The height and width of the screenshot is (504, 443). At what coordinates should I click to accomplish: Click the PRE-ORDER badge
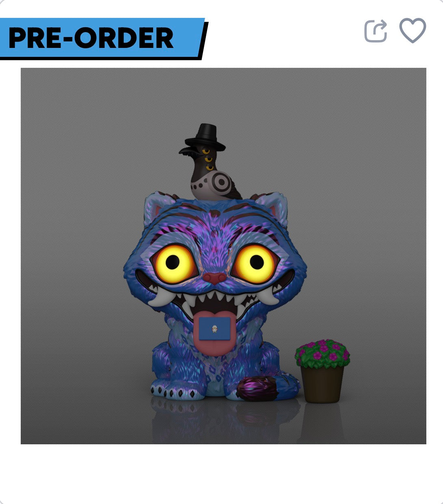(104, 39)
